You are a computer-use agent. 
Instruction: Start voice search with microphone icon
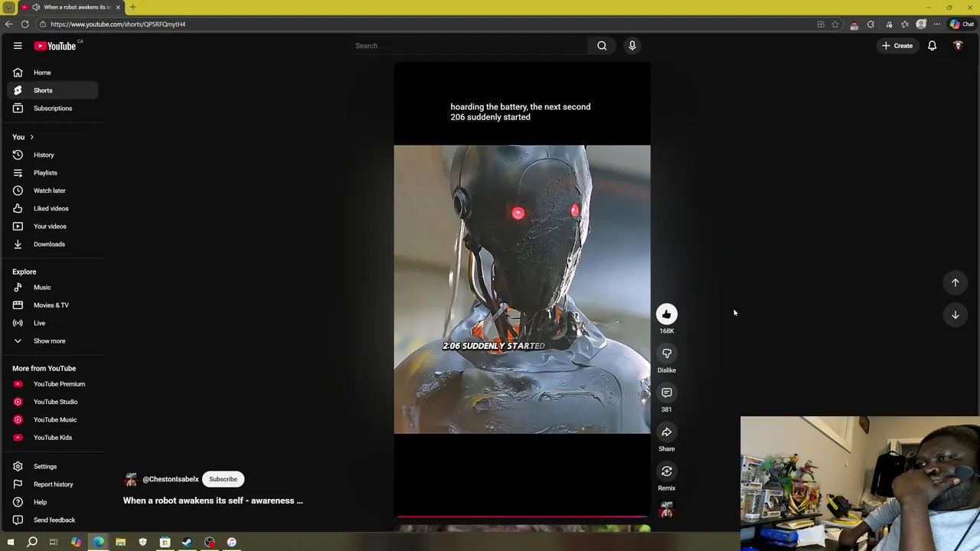click(632, 46)
